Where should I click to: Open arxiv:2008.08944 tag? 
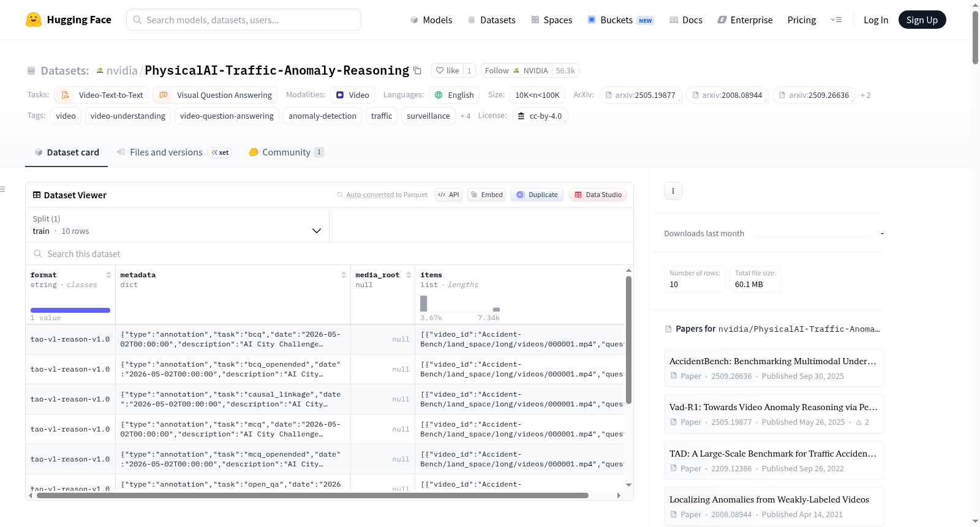[x=727, y=95]
